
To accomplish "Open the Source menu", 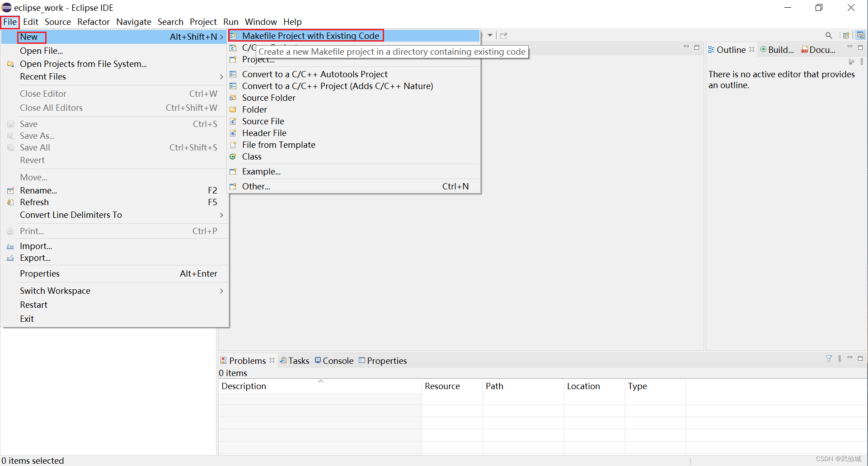I will pyautogui.click(x=58, y=22).
